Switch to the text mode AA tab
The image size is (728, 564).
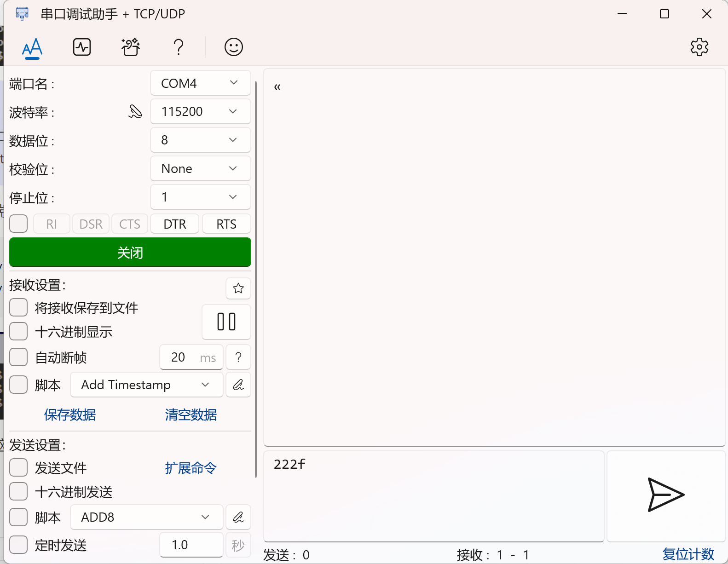[32, 47]
